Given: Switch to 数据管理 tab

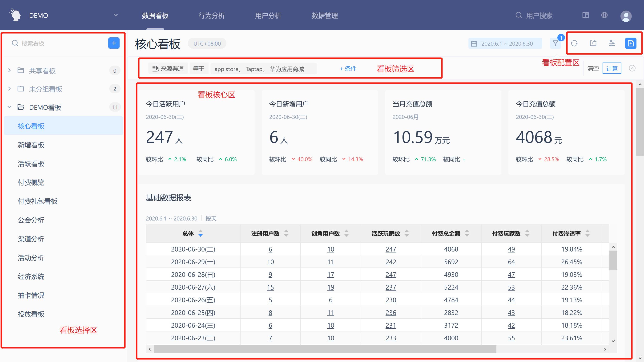Looking at the screenshot, I should click(325, 16).
